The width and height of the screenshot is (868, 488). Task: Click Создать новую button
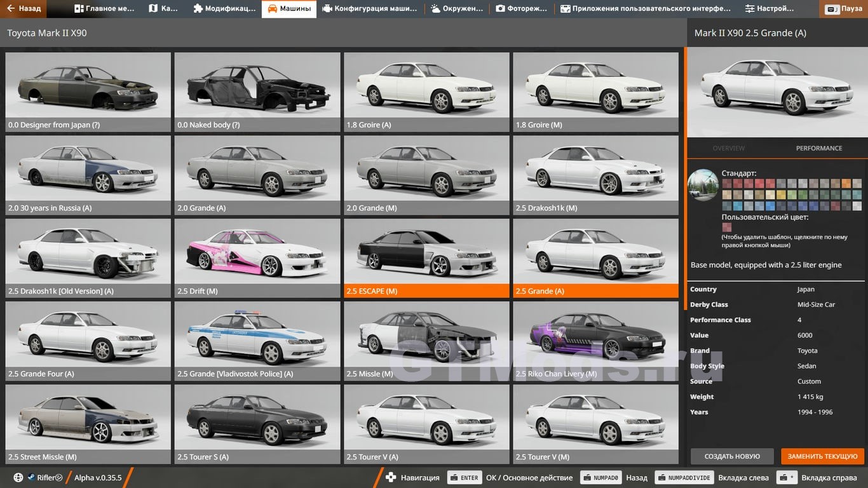[x=732, y=456]
